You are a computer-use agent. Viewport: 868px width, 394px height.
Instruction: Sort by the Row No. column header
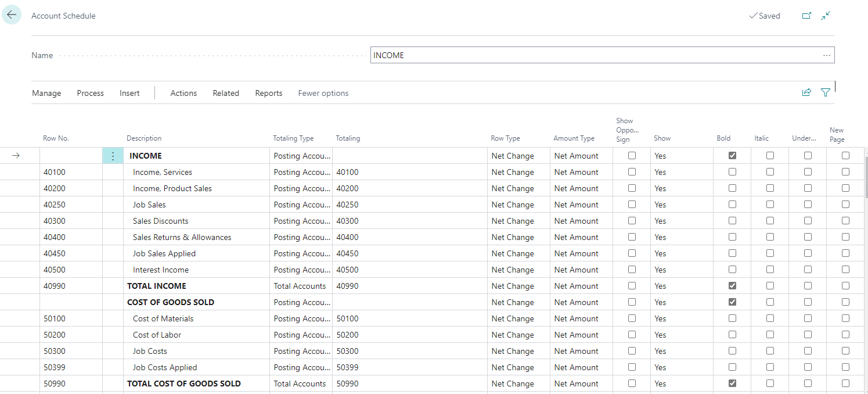coord(56,138)
